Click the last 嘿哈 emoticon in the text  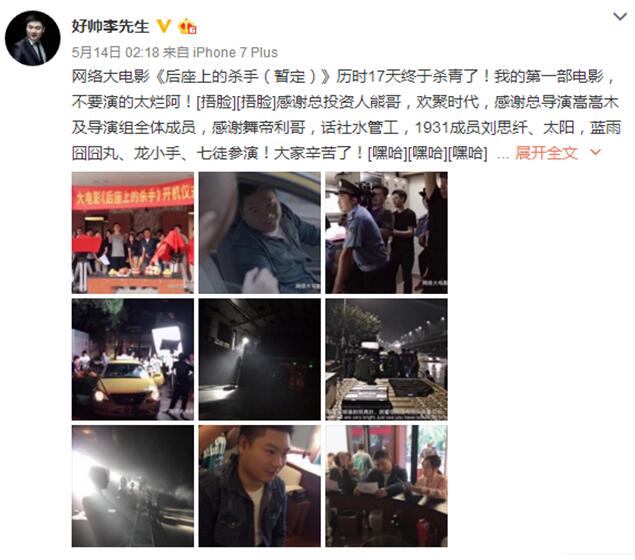pyautogui.click(x=468, y=153)
